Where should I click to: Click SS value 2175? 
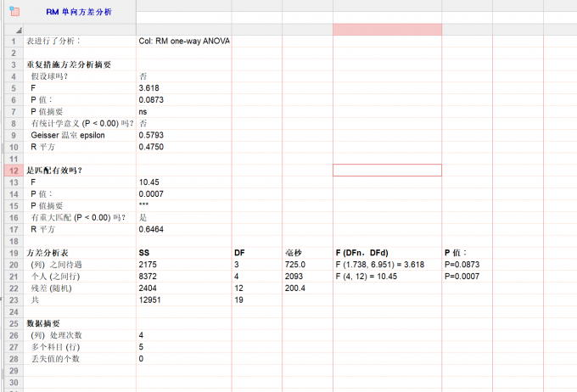point(148,265)
